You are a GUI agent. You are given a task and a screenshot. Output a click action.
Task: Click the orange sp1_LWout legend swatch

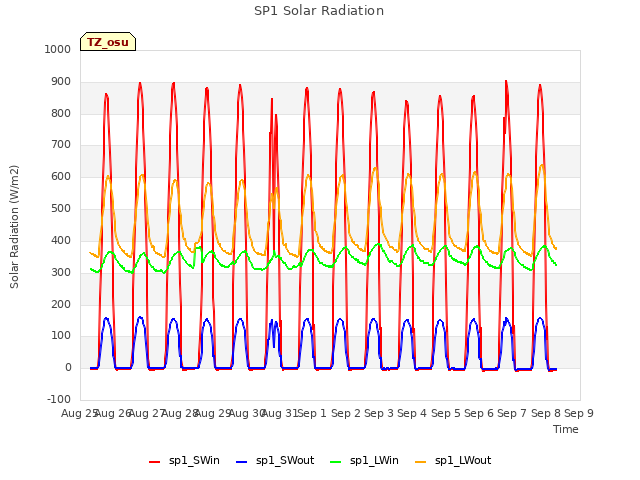tap(420, 461)
